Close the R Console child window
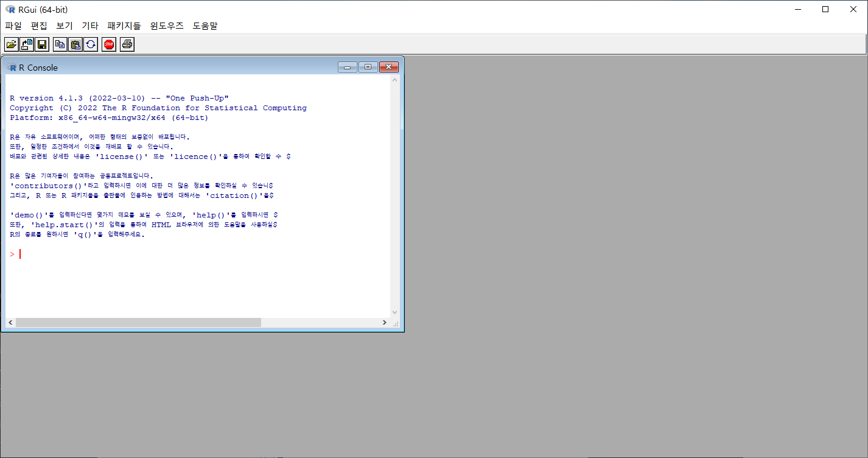The height and width of the screenshot is (458, 868). tap(389, 67)
